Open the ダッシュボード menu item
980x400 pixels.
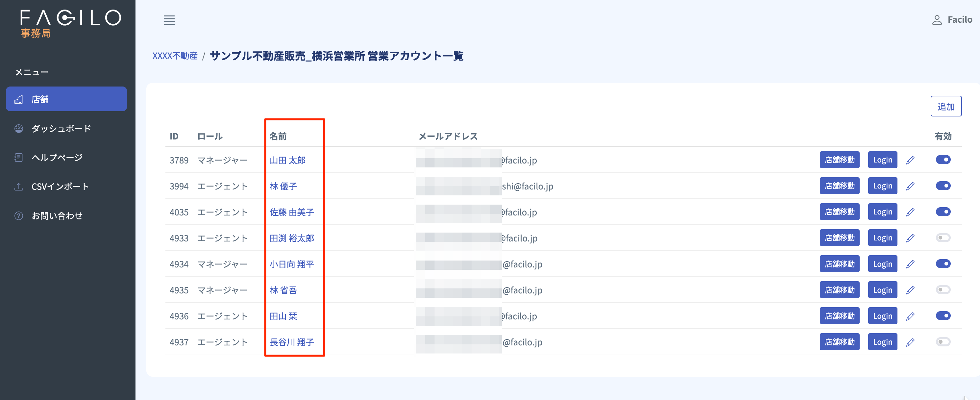[x=66, y=129]
